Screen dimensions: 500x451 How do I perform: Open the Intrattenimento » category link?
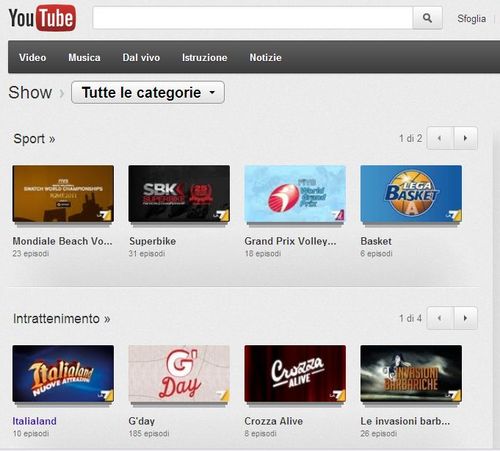click(62, 319)
